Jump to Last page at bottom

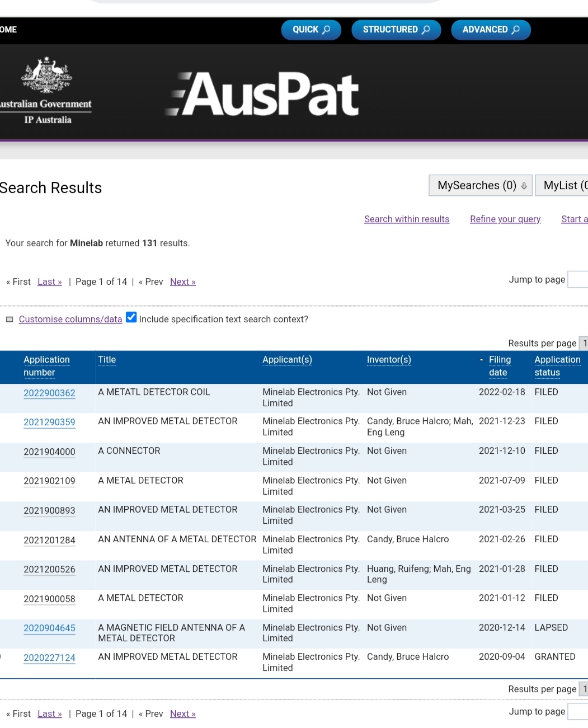pos(49,714)
